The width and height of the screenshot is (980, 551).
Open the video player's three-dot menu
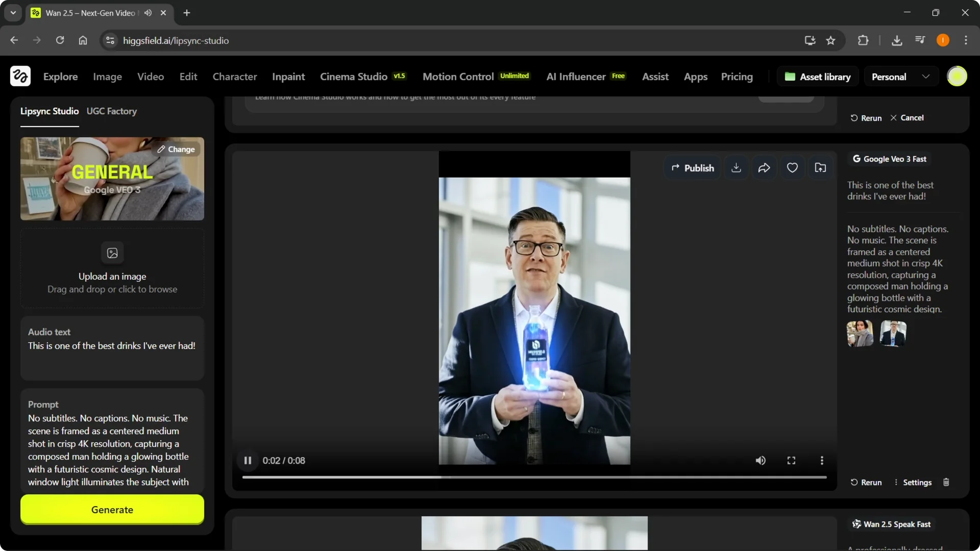pos(822,460)
